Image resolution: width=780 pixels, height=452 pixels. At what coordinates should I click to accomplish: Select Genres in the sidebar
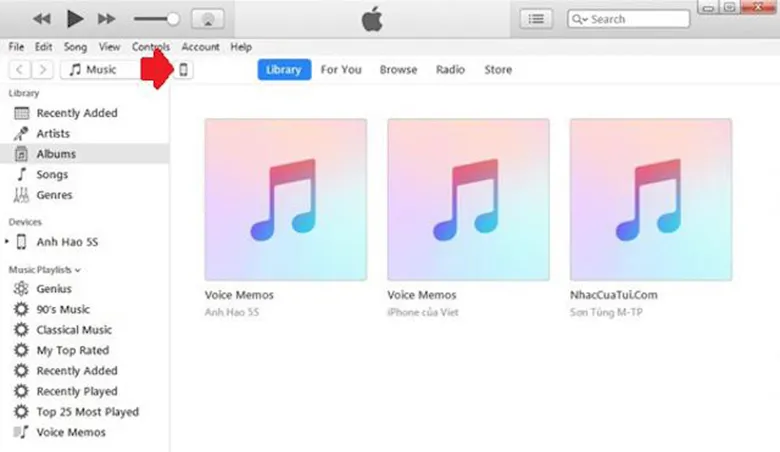tap(85, 195)
